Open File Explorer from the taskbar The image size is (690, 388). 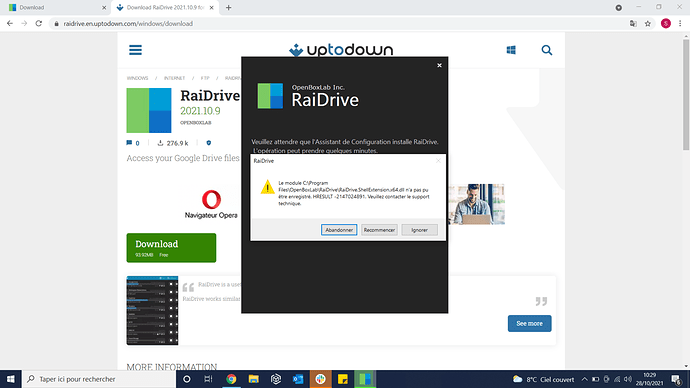(253, 379)
